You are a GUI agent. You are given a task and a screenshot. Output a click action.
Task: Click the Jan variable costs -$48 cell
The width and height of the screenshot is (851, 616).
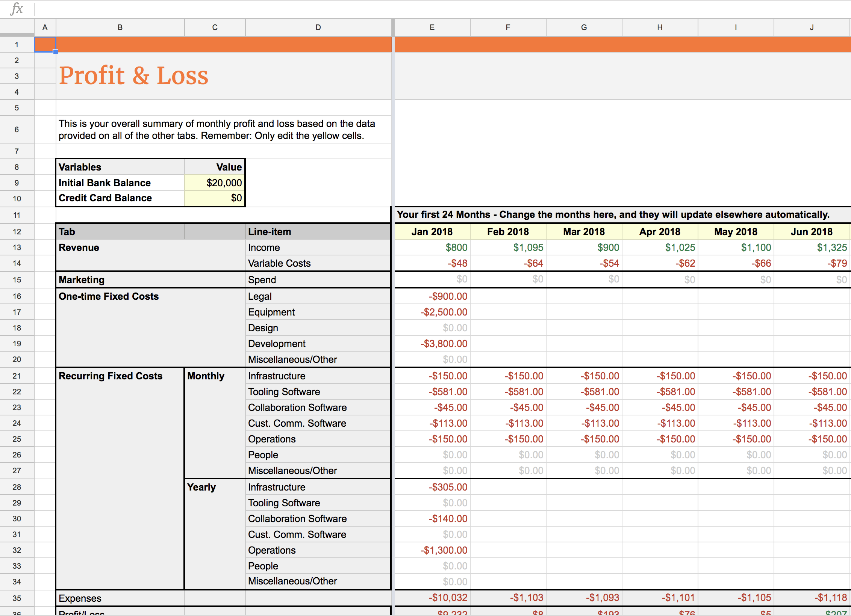[x=432, y=263]
